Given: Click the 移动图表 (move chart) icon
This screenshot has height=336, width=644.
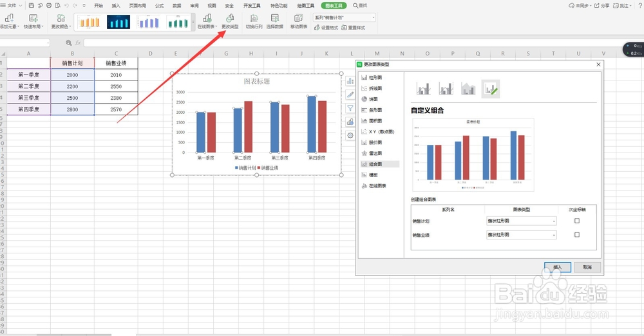Looking at the screenshot, I should (x=299, y=18).
